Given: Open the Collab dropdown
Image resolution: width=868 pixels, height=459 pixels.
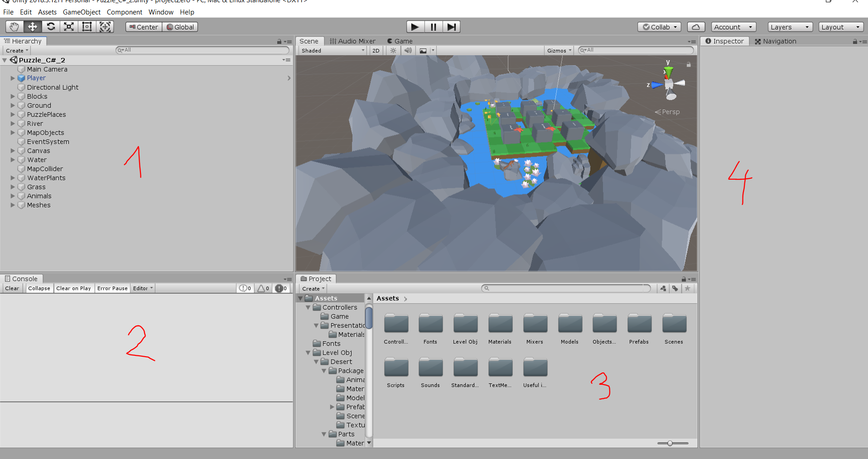Looking at the screenshot, I should 659,27.
